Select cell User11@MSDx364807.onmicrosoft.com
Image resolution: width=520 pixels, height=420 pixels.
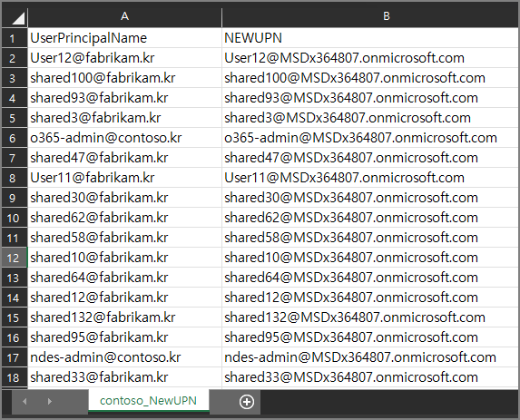tap(369, 178)
